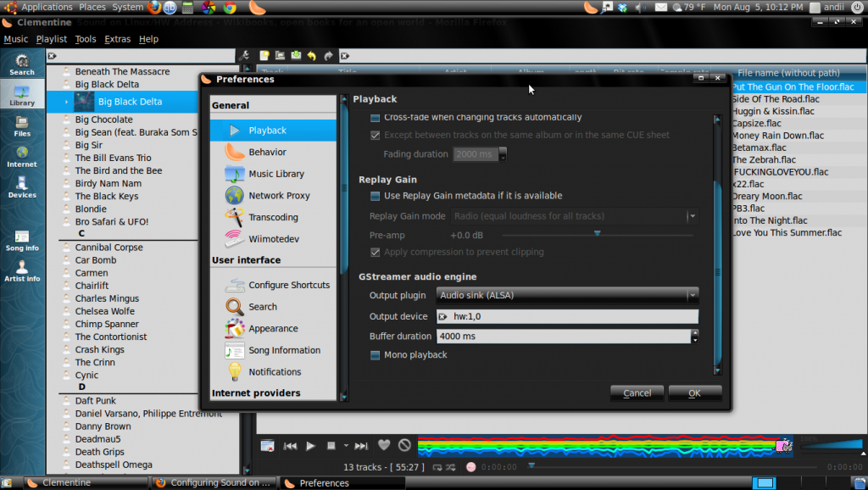
Task: Open the Help menu
Action: point(148,39)
